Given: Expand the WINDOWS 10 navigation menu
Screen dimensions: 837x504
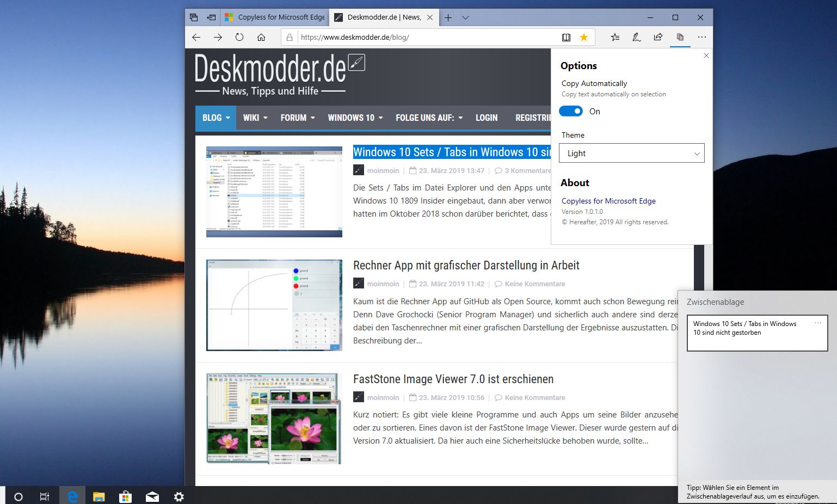Looking at the screenshot, I should click(x=355, y=118).
